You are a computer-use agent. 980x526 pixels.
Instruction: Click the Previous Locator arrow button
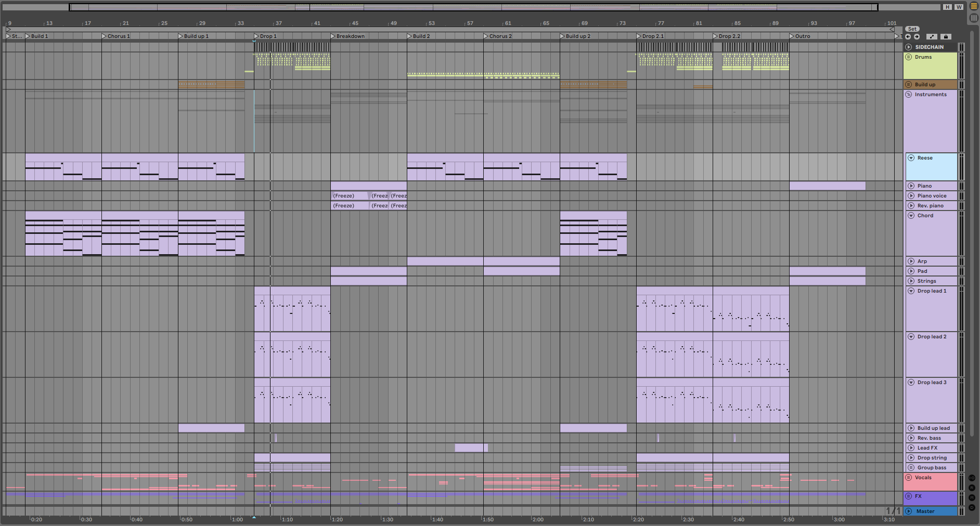pyautogui.click(x=908, y=37)
